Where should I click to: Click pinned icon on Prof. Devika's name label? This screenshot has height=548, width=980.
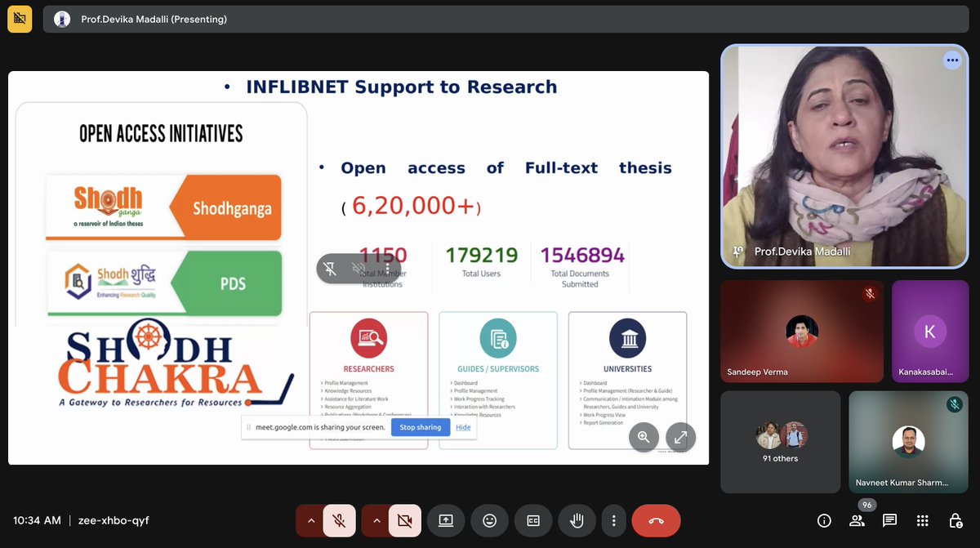pyautogui.click(x=738, y=252)
